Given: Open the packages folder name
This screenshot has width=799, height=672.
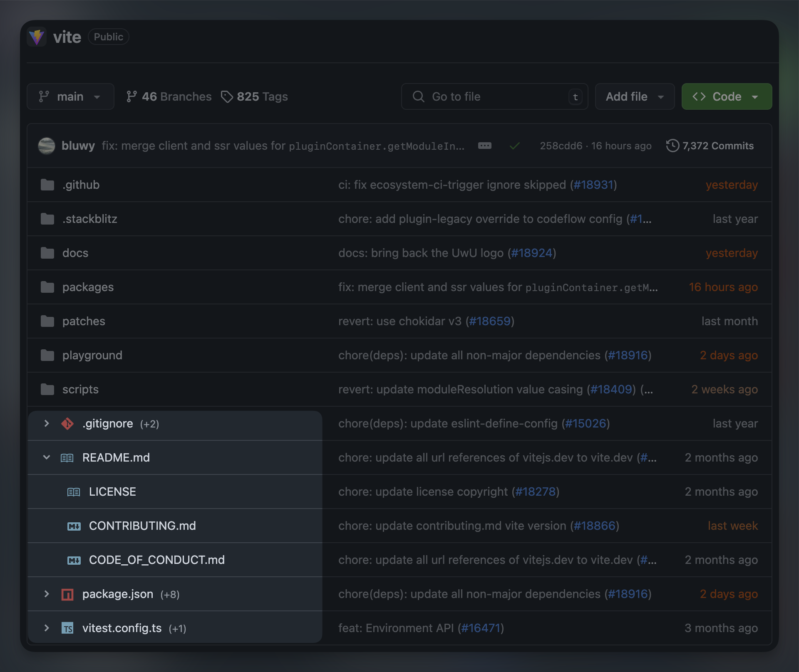Looking at the screenshot, I should [x=88, y=287].
